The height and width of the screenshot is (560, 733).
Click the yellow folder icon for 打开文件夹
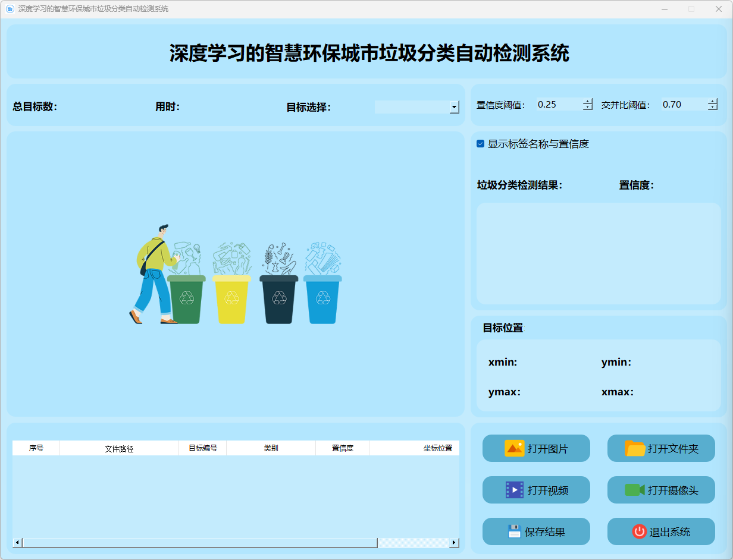click(635, 448)
